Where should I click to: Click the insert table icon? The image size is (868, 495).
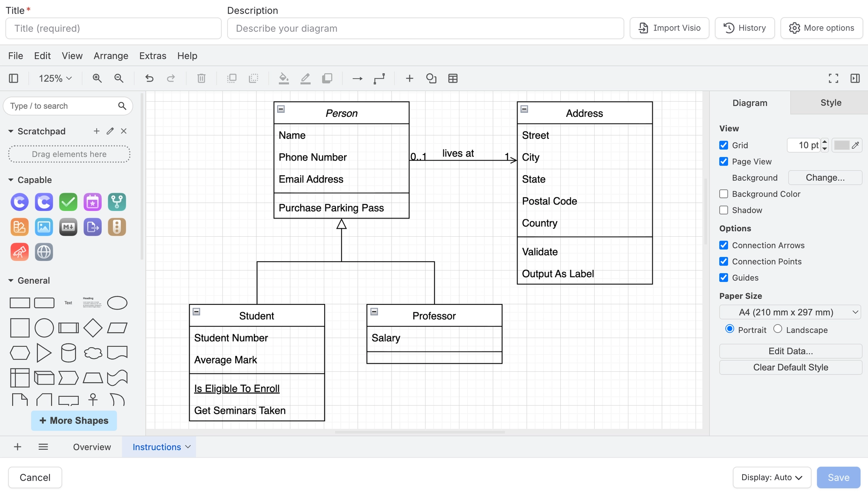pos(453,78)
